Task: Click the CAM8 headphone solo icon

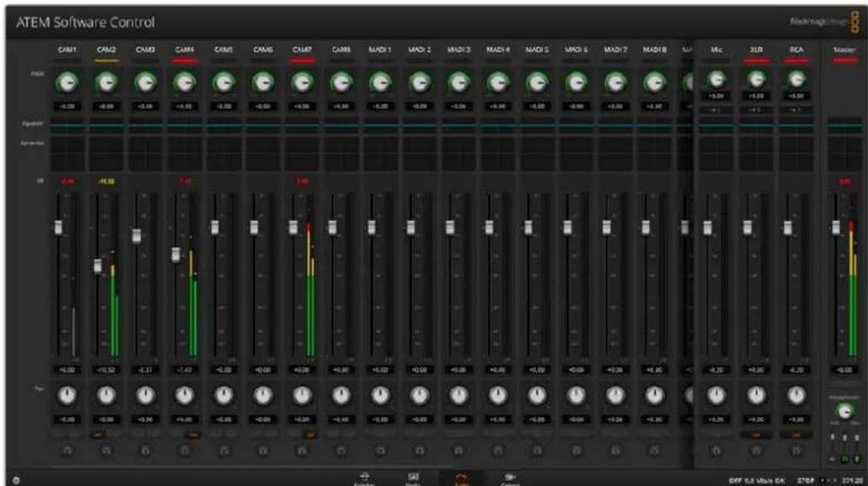Action: point(341,450)
